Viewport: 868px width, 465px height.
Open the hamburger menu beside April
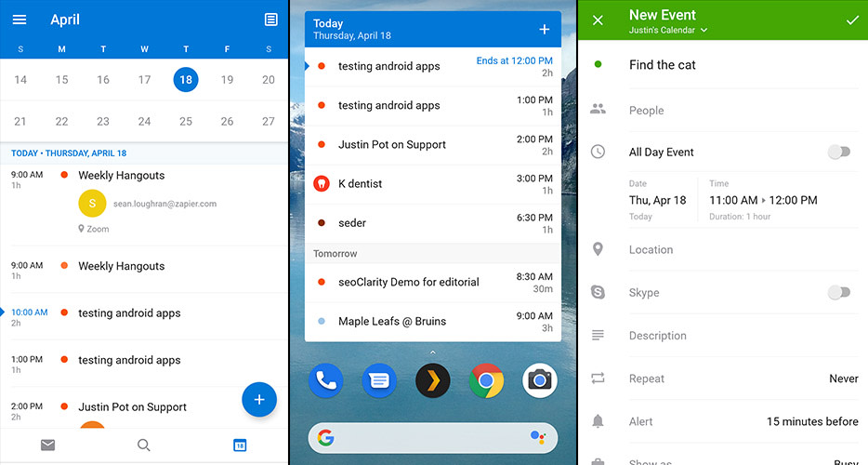(20, 20)
